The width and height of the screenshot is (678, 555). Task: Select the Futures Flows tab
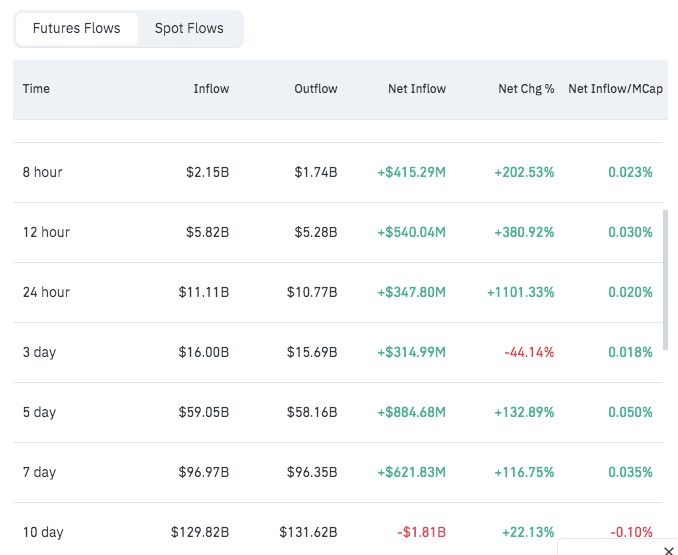pyautogui.click(x=76, y=28)
